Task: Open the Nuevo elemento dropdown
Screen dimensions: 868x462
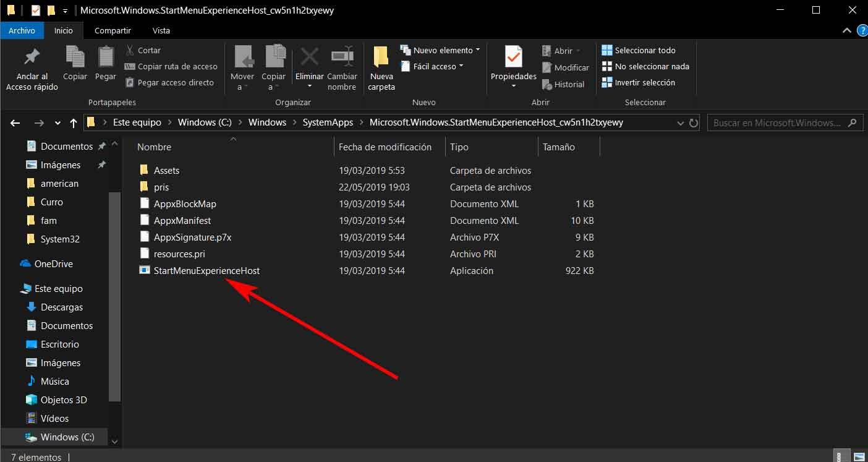Action: tap(440, 50)
